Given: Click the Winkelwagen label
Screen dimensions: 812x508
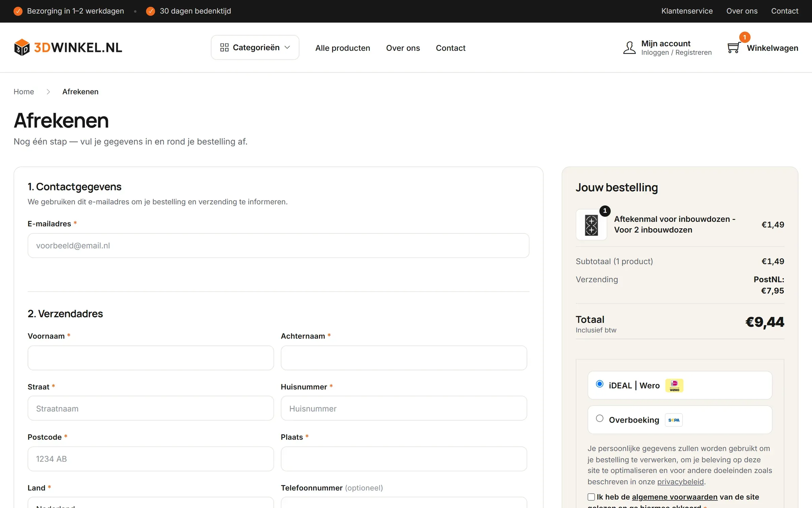Looking at the screenshot, I should pos(772,48).
